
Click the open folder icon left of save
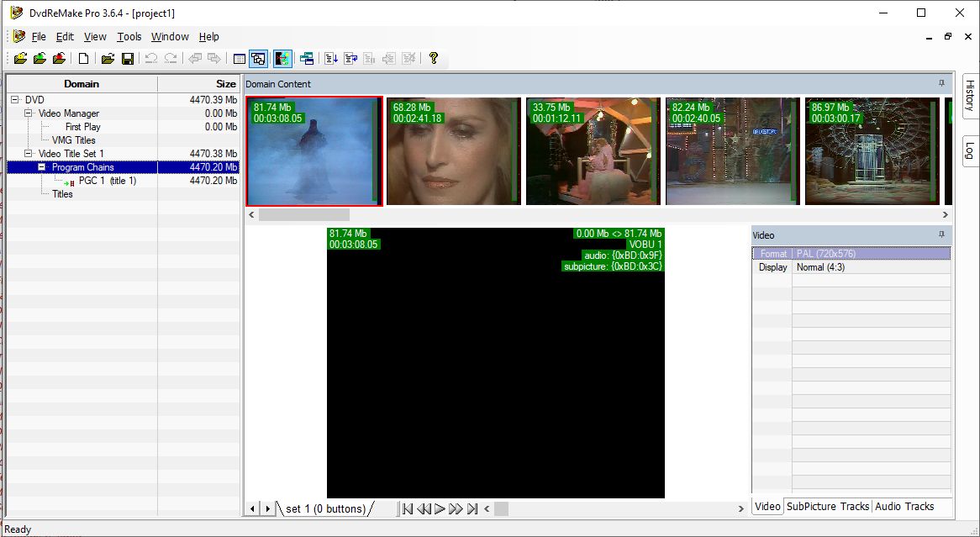(x=108, y=59)
